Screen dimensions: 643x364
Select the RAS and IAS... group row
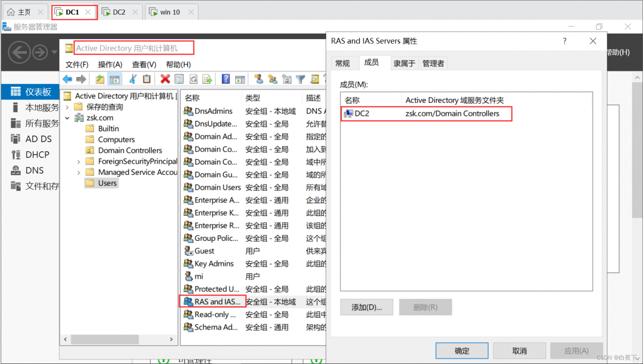(x=254, y=302)
